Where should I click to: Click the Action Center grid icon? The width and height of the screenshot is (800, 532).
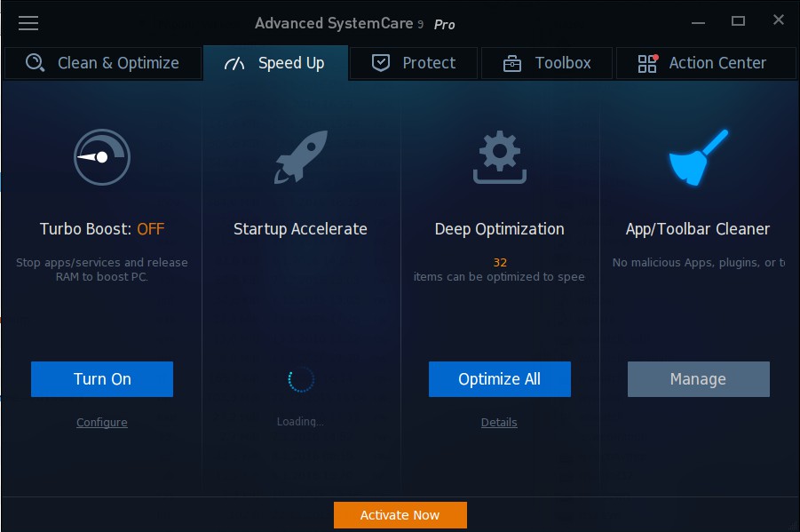(x=648, y=63)
